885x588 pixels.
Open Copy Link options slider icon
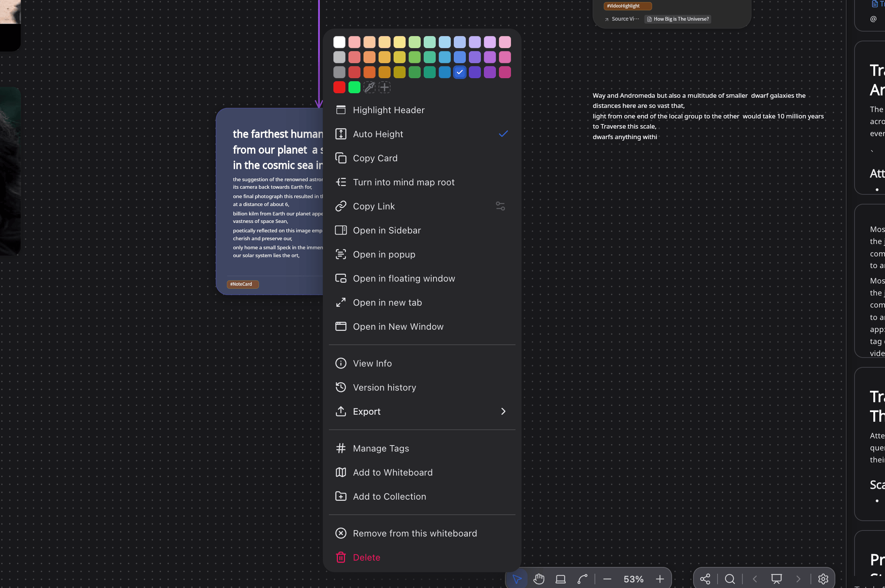coord(500,206)
